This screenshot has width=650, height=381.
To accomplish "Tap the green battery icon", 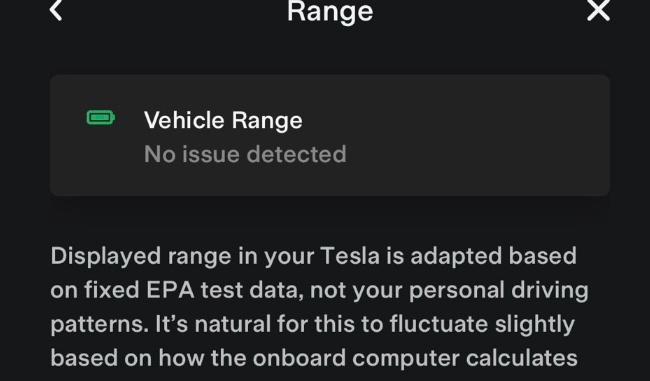I will (x=101, y=118).
